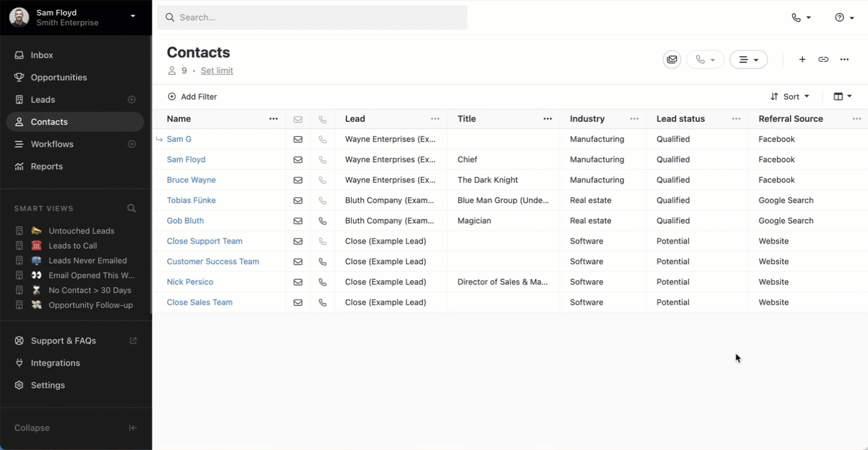Expand the Sam Floyd account menu
This screenshot has width=868, height=450.
click(132, 16)
